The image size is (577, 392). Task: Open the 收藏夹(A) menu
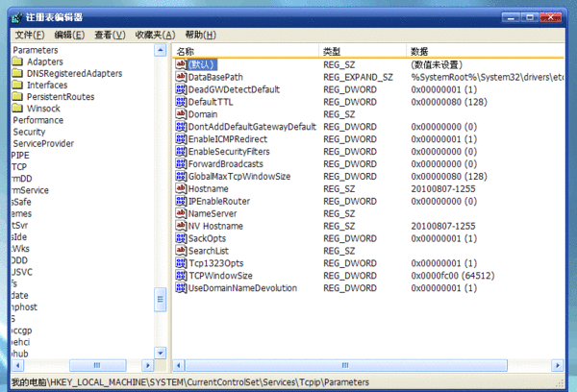(x=155, y=35)
